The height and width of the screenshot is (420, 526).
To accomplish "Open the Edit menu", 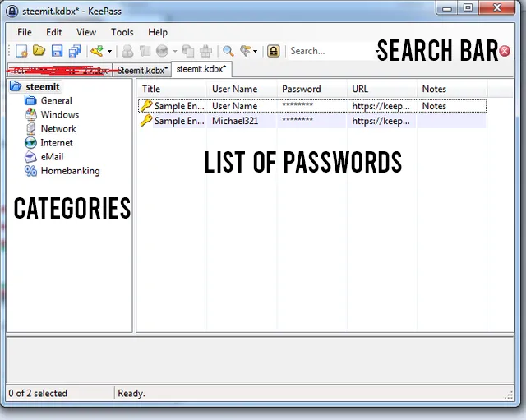I will [54, 32].
